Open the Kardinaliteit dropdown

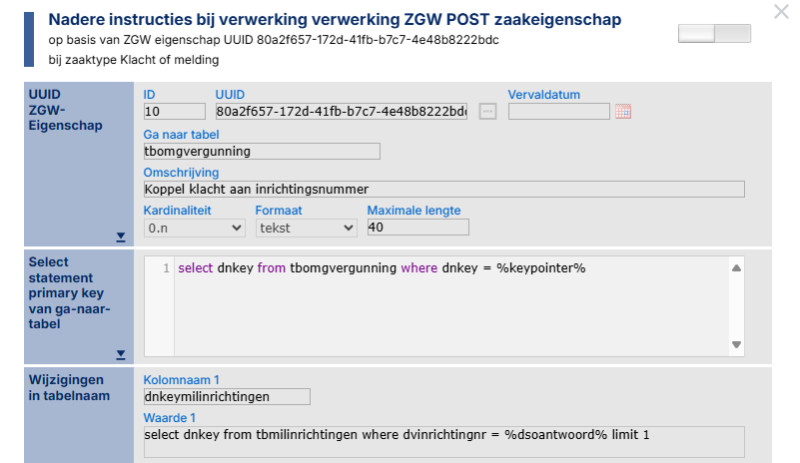click(194, 228)
